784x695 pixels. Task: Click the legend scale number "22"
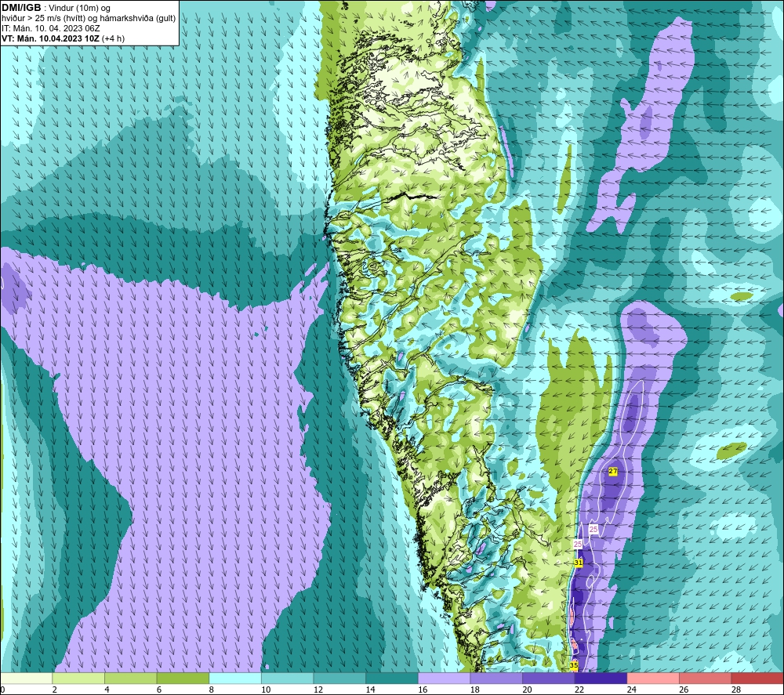coord(579,690)
